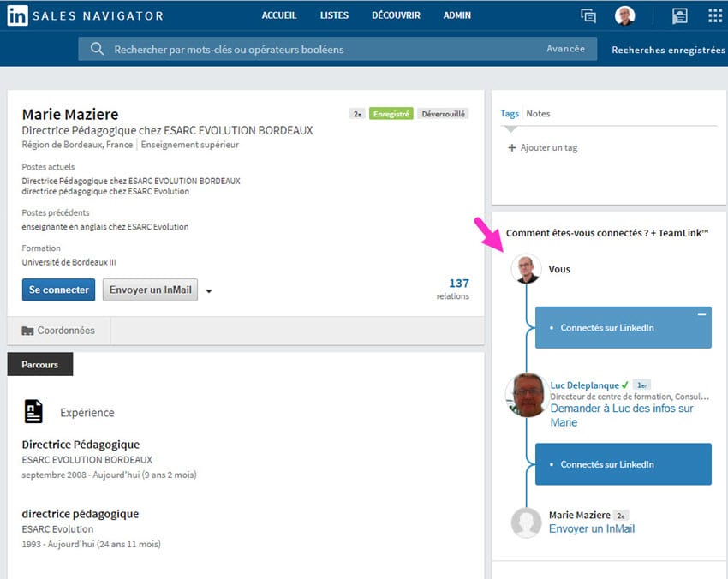
Task: Open the ACCUEIL menu
Action: tap(279, 15)
